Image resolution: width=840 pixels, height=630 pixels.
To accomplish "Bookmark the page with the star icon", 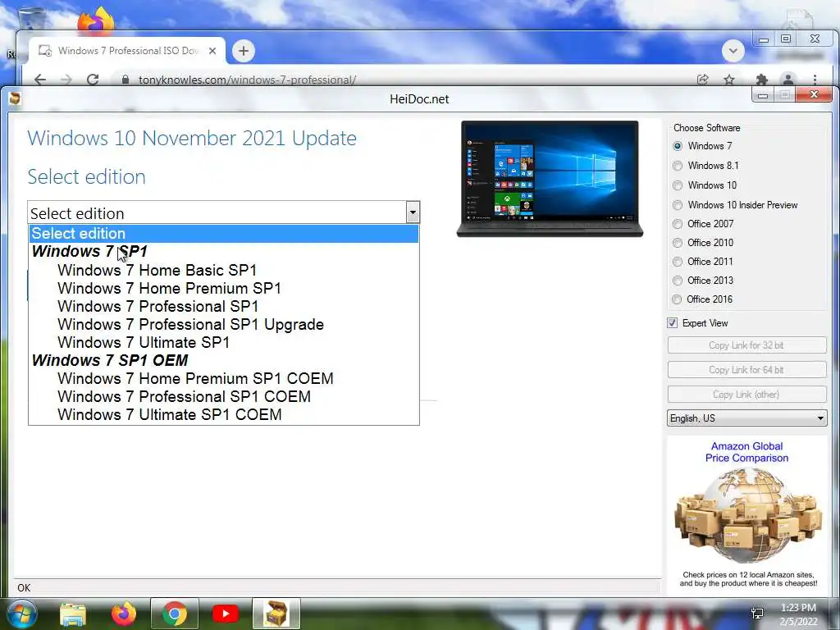I will pyautogui.click(x=729, y=80).
